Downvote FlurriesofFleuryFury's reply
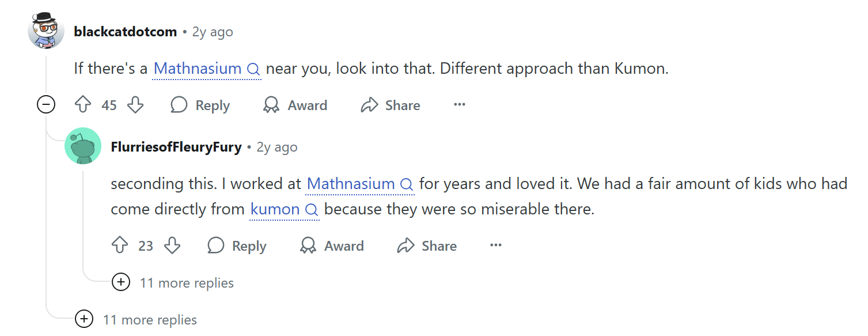This screenshot has width=868, height=336. click(x=172, y=246)
